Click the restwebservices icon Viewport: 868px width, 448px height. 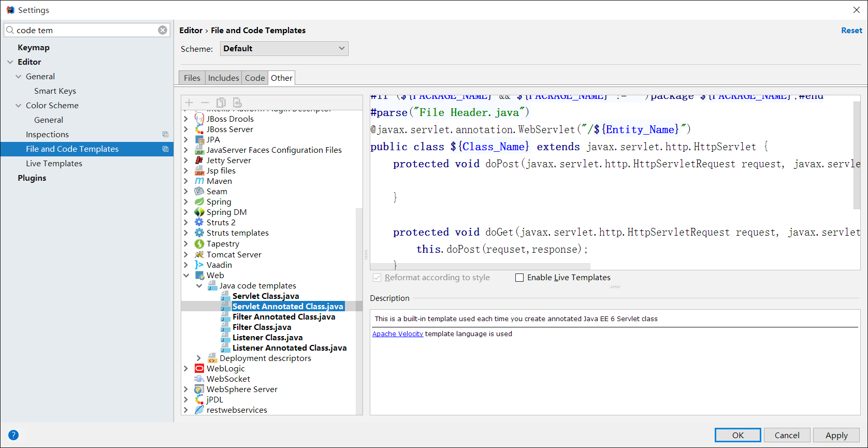[199, 410]
